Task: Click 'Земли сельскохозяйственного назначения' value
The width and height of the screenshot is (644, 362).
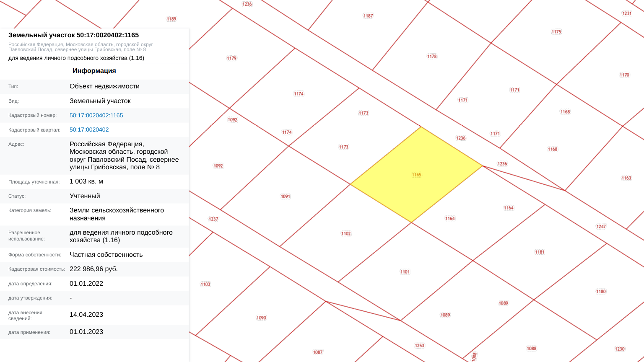Action: [117, 214]
